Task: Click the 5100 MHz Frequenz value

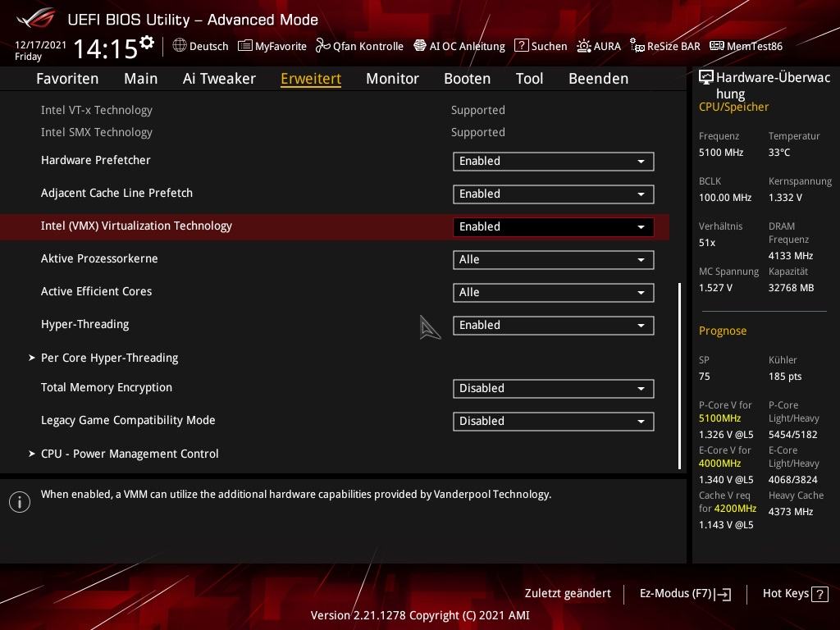Action: tap(721, 153)
